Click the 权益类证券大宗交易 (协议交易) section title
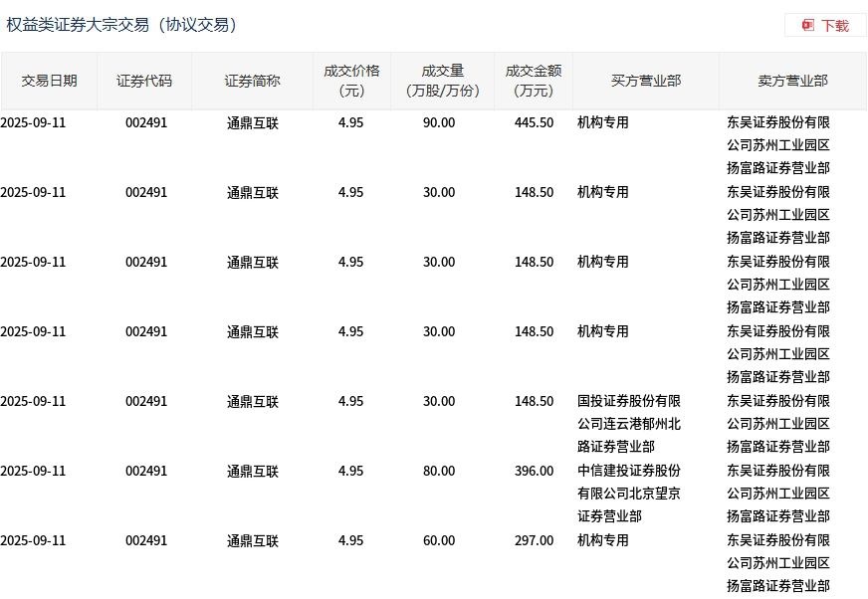The image size is (868, 599). pyautogui.click(x=121, y=25)
